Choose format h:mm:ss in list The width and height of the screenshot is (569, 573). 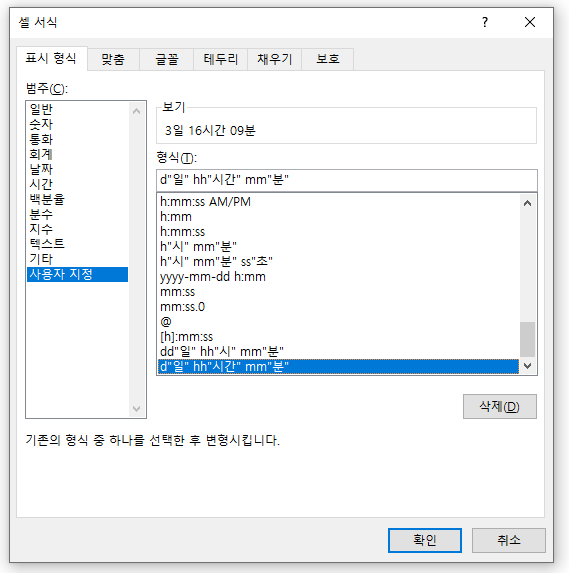point(338,232)
